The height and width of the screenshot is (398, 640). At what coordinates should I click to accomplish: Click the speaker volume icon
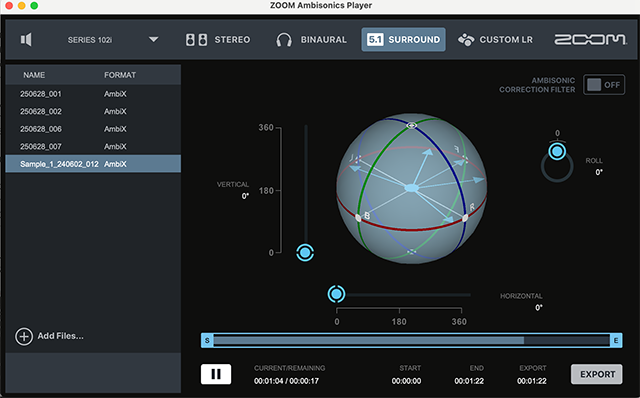tap(26, 40)
